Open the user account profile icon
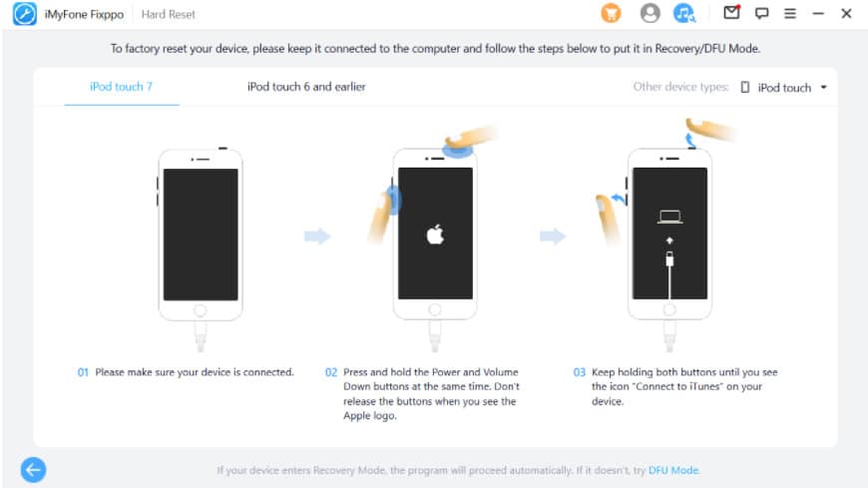Screen dimensions: 868x488 click(650, 13)
